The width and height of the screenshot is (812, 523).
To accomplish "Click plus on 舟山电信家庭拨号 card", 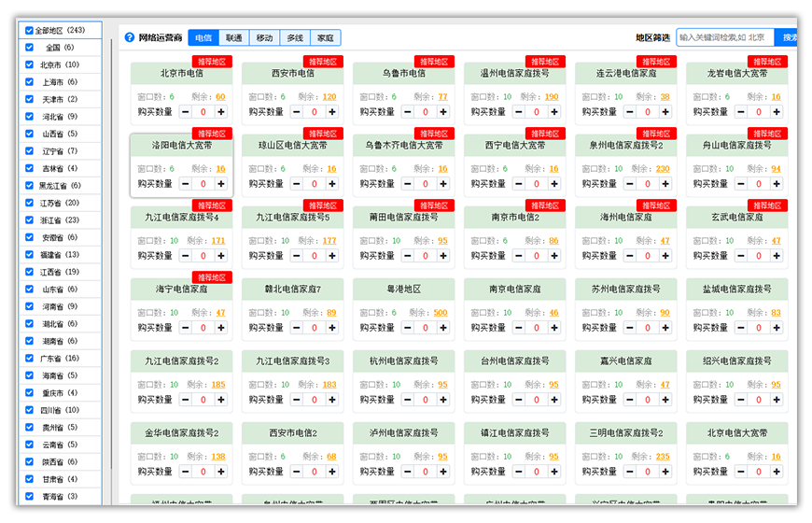I will pyautogui.click(x=777, y=183).
